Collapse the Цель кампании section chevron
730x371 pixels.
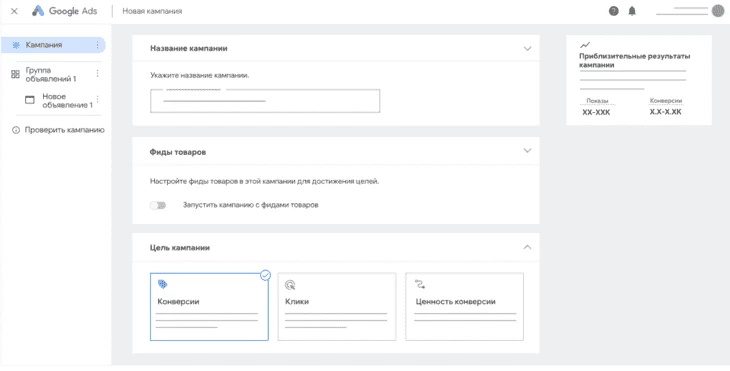(527, 247)
